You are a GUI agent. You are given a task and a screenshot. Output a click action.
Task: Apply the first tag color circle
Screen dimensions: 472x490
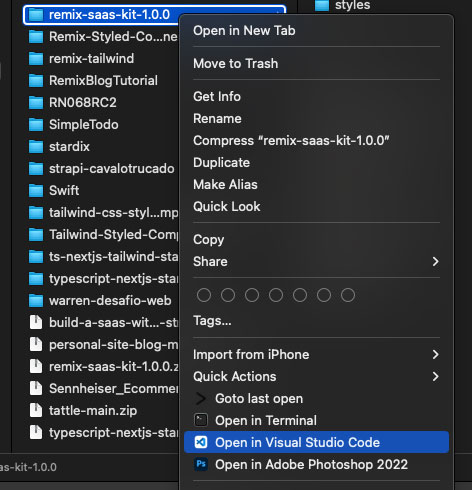[204, 295]
